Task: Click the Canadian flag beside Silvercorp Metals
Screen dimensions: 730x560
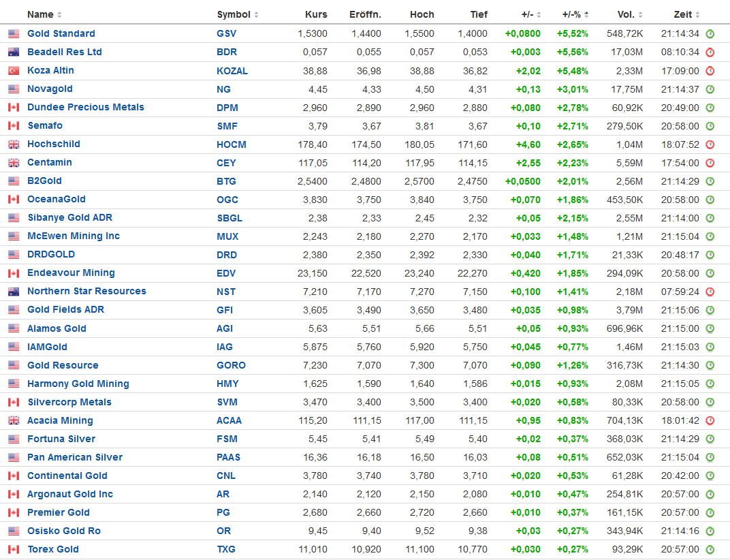Action: 14,402
